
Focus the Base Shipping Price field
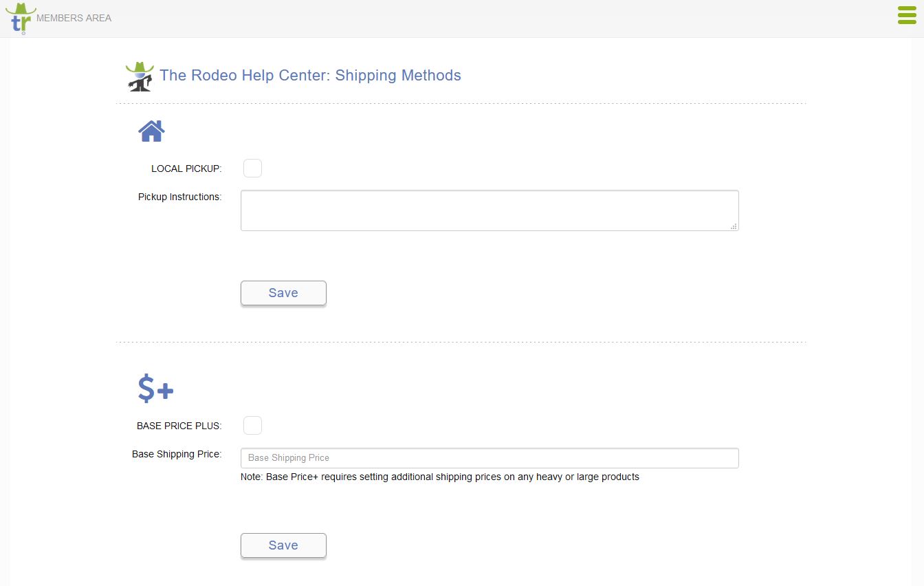[x=489, y=458]
